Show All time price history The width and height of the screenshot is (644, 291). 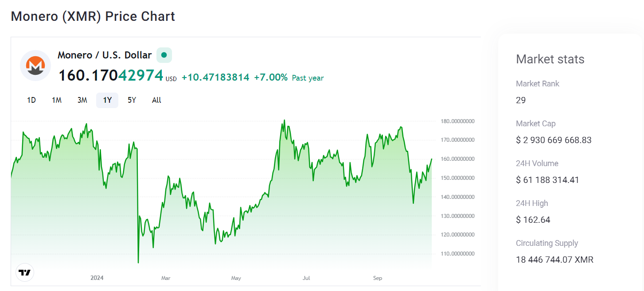point(156,100)
